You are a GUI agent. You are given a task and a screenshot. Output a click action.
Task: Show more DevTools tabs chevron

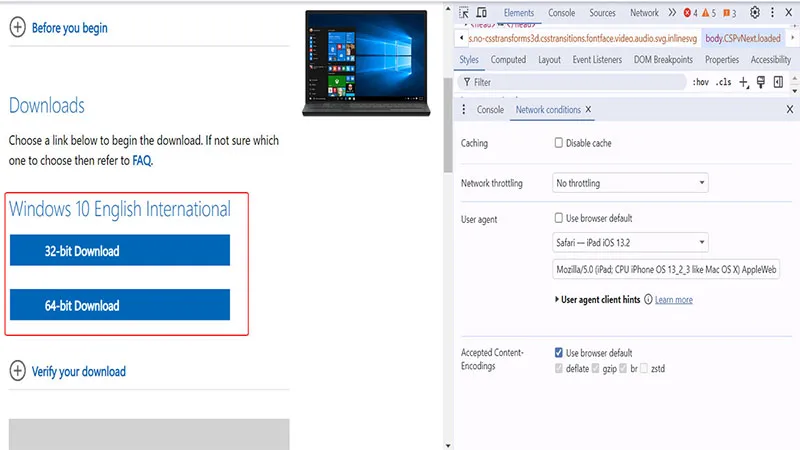[x=672, y=13]
